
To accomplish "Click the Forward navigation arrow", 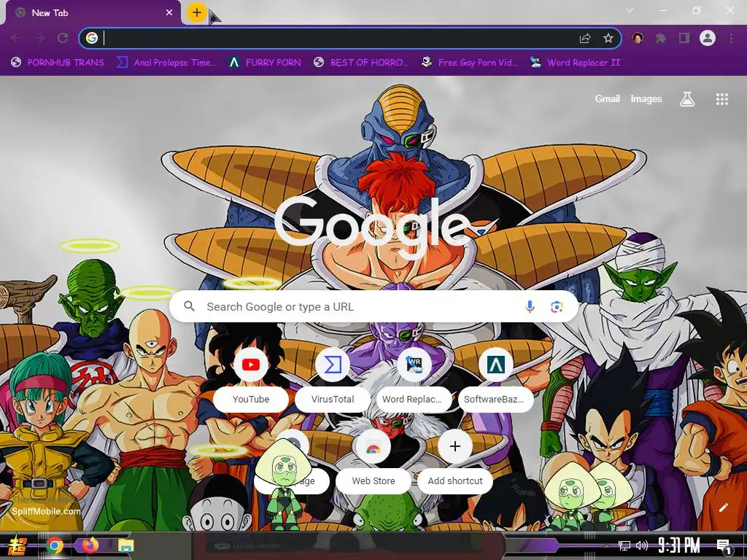I will click(x=39, y=38).
